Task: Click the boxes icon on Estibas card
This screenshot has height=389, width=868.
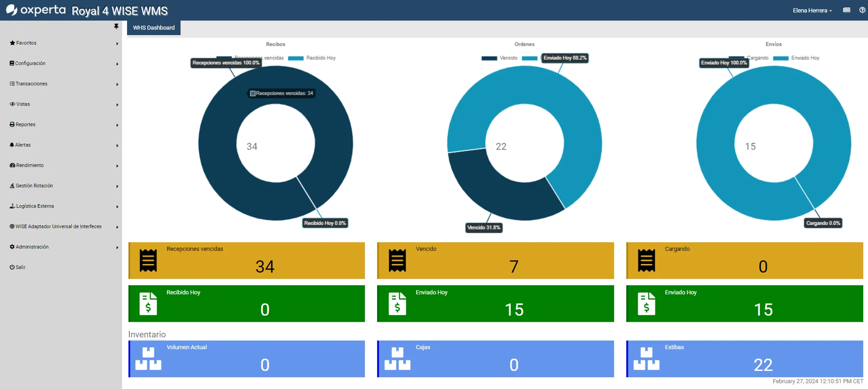Action: [x=646, y=359]
